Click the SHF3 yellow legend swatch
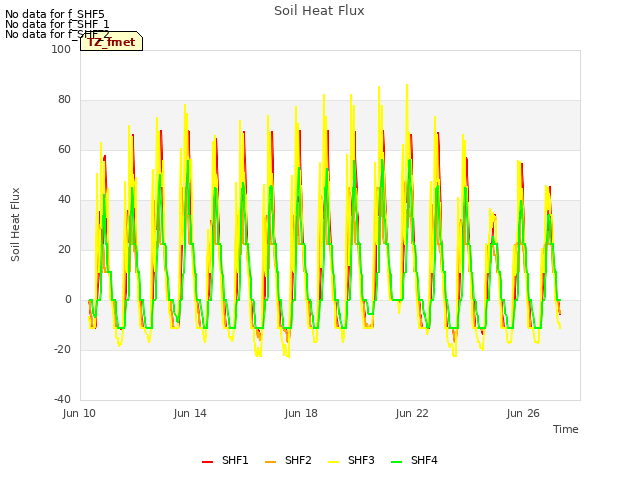This screenshot has height=480, width=640. click(x=333, y=462)
